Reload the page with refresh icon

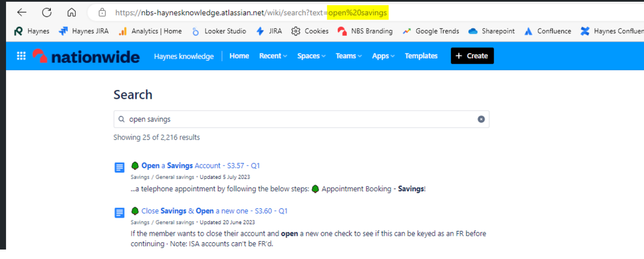(x=47, y=12)
